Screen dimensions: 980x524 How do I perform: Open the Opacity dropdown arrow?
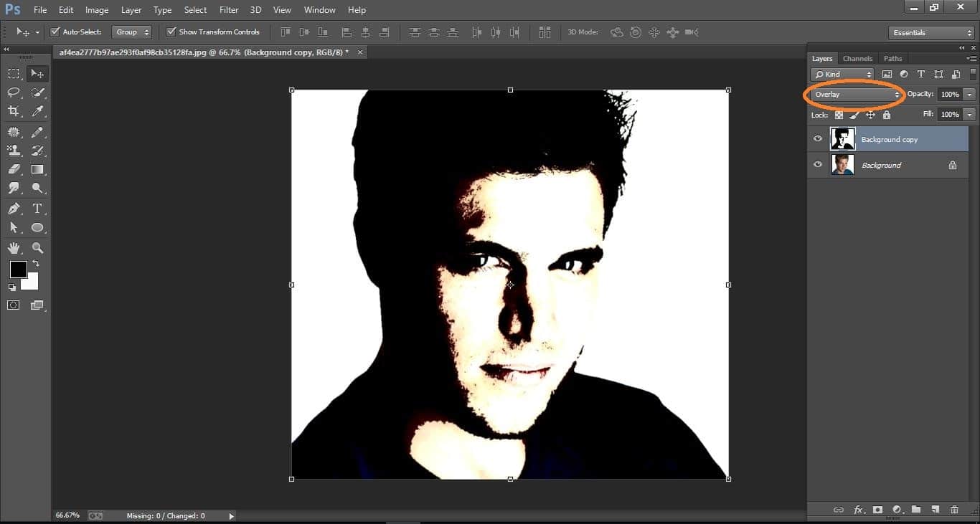[x=969, y=94]
